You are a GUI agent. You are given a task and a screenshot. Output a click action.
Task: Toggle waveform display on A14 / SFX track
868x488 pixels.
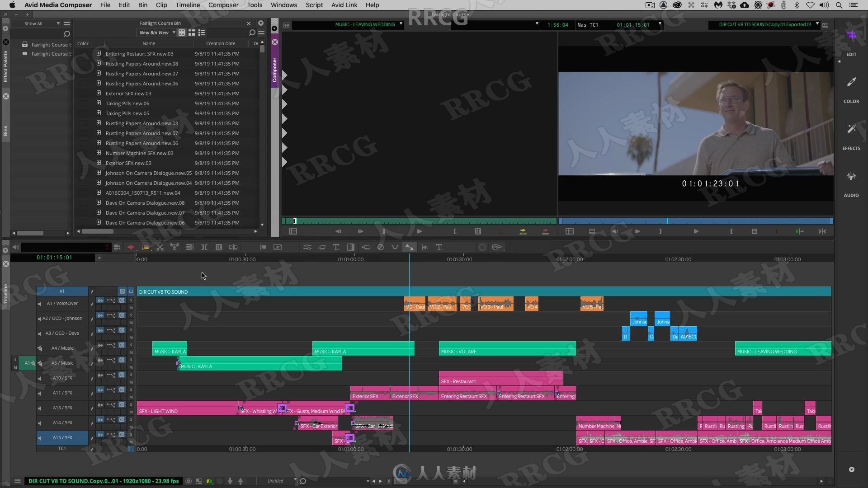pos(100,420)
